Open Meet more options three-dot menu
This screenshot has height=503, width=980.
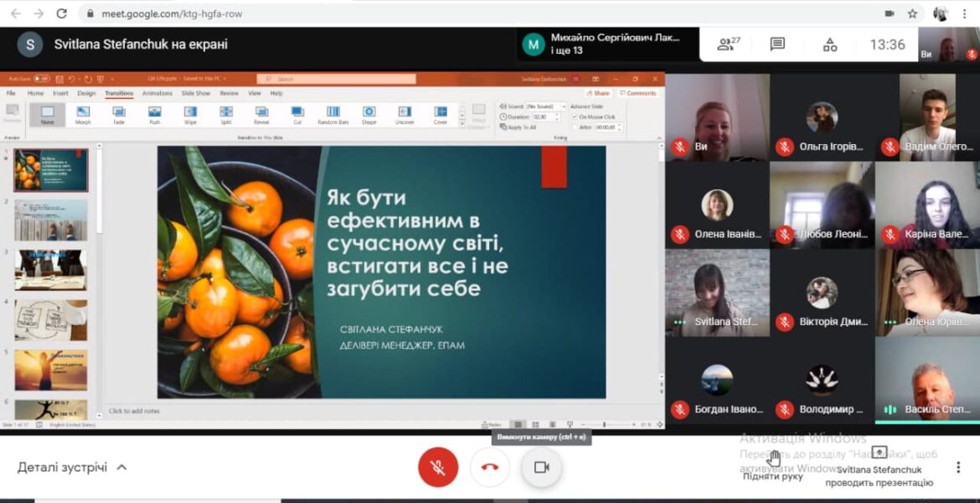coord(958,467)
